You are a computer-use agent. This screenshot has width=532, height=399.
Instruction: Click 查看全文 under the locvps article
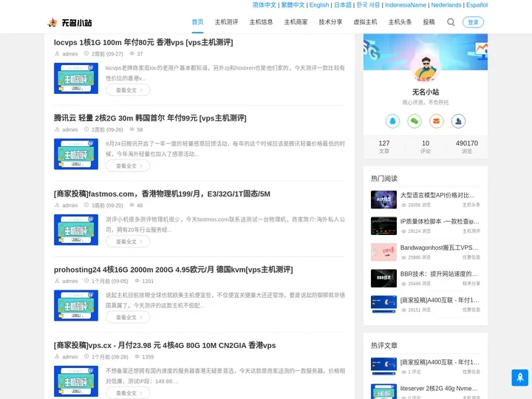click(128, 90)
